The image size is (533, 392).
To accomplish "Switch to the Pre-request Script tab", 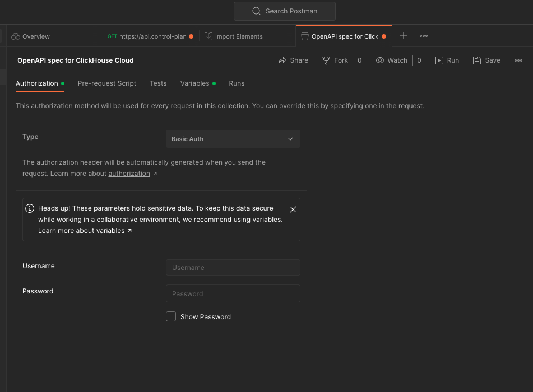I will coord(107,83).
